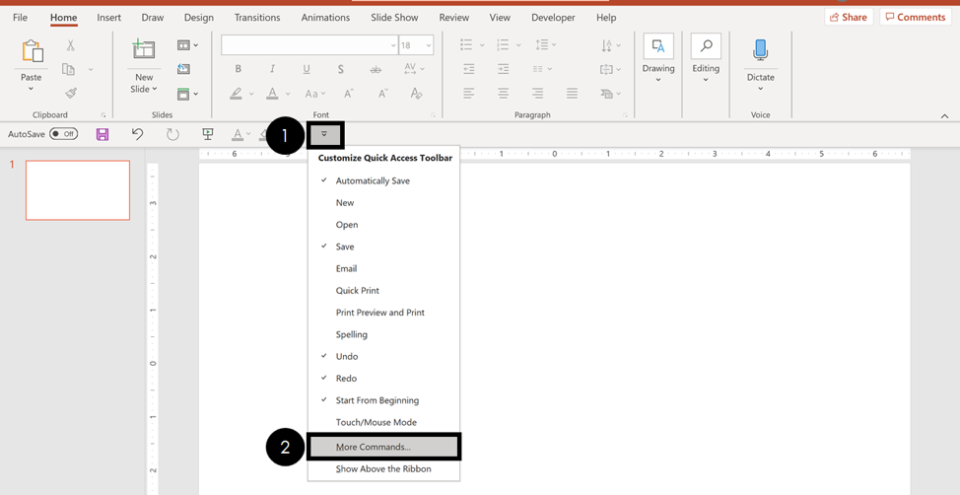This screenshot has height=495, width=960.
Task: Apply Italic formatting
Action: tap(272, 69)
